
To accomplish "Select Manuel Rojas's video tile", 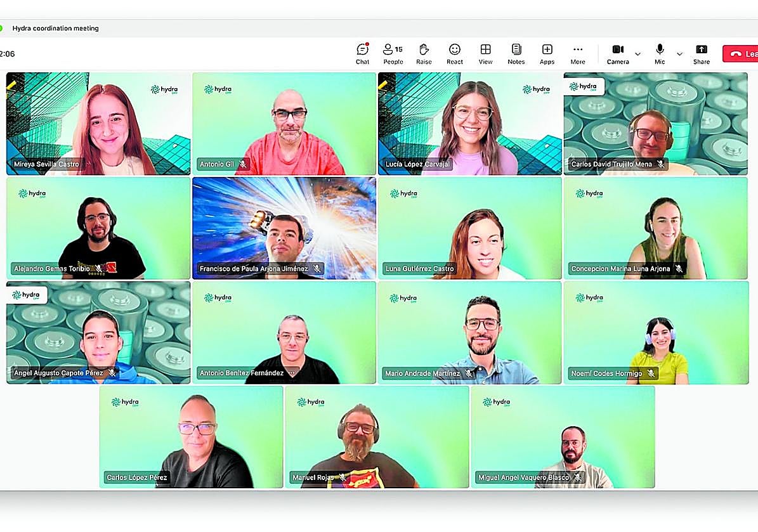I will [377, 438].
